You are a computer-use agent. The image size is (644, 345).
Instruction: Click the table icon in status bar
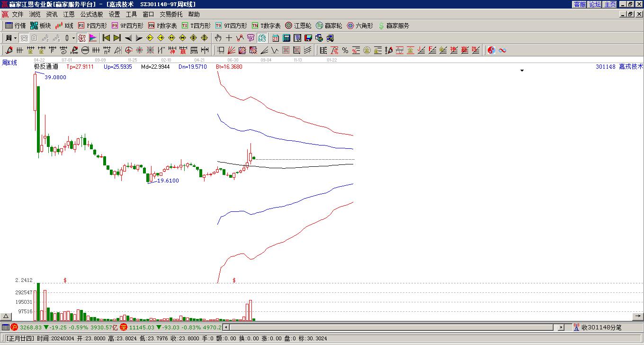click(5, 327)
